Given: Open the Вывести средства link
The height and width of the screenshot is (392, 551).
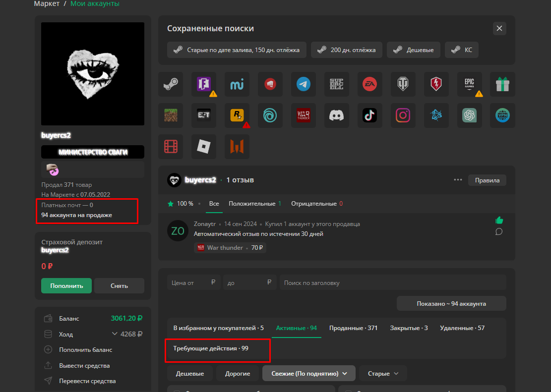Looking at the screenshot, I should [x=84, y=366].
